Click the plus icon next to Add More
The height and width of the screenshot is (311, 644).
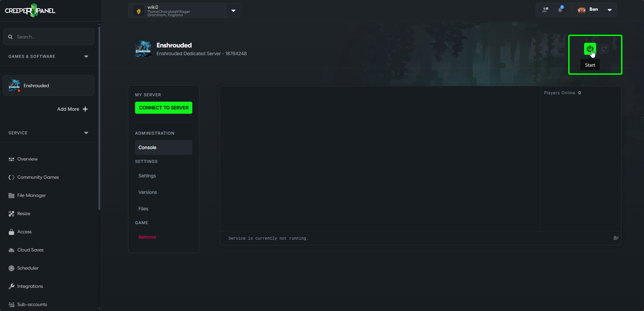coord(85,109)
